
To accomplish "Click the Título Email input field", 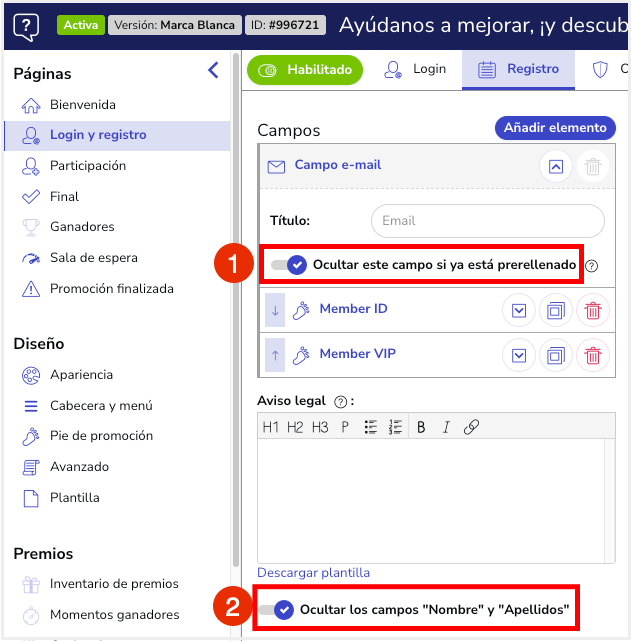I will (x=488, y=221).
